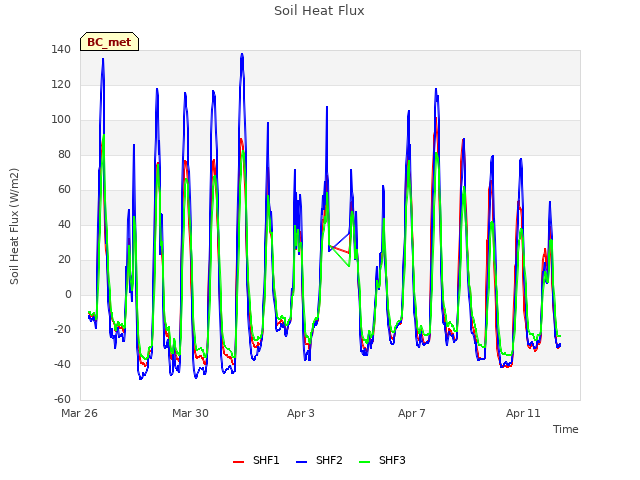The height and width of the screenshot is (480, 640).
Task: Click the 60 y-axis tick label
Action: pos(64,189)
